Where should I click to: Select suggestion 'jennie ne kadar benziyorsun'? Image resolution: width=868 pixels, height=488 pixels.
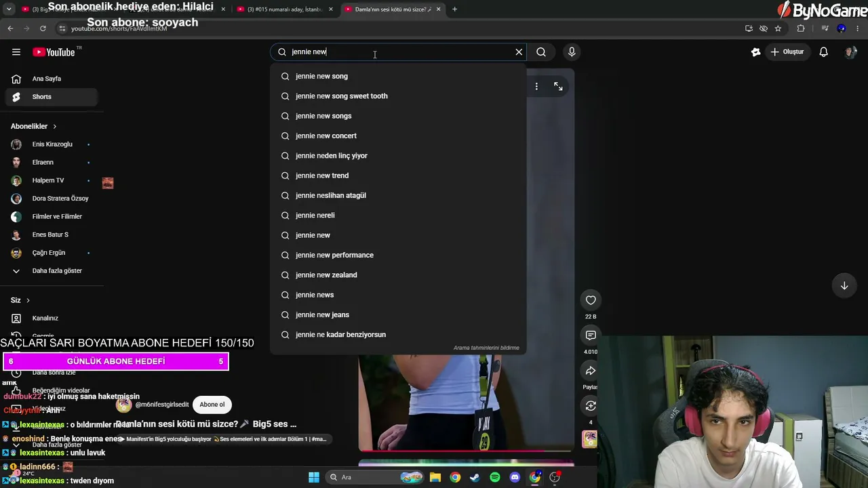click(398, 335)
